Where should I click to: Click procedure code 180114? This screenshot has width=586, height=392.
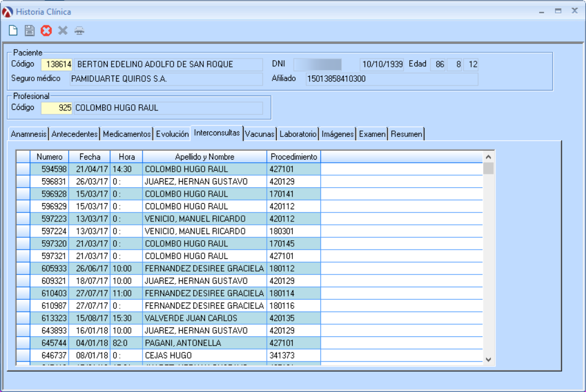[x=294, y=293]
